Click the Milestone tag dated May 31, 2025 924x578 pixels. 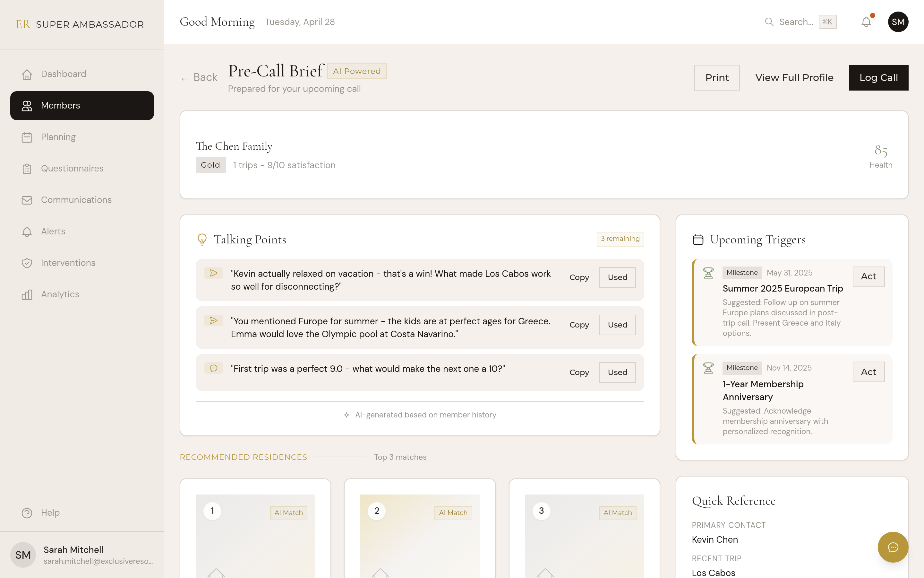pos(742,273)
